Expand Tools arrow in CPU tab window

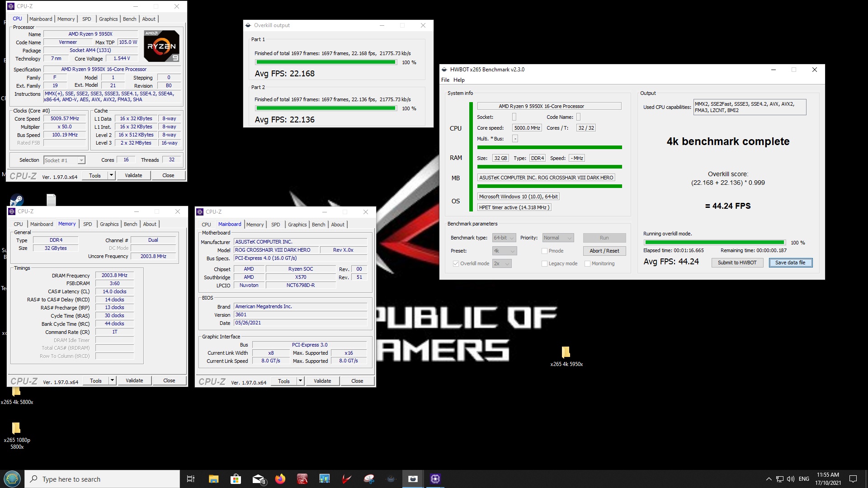[111, 175]
